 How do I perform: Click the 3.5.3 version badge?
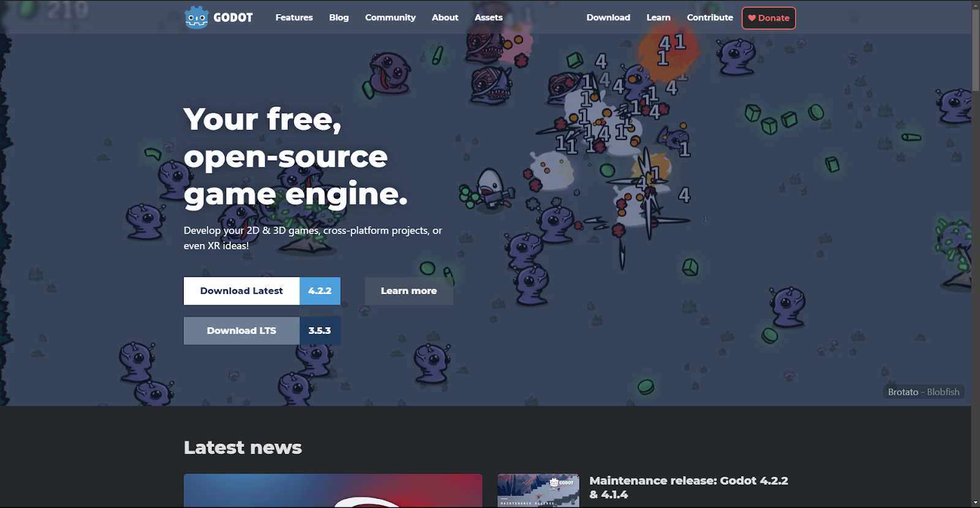[320, 331]
